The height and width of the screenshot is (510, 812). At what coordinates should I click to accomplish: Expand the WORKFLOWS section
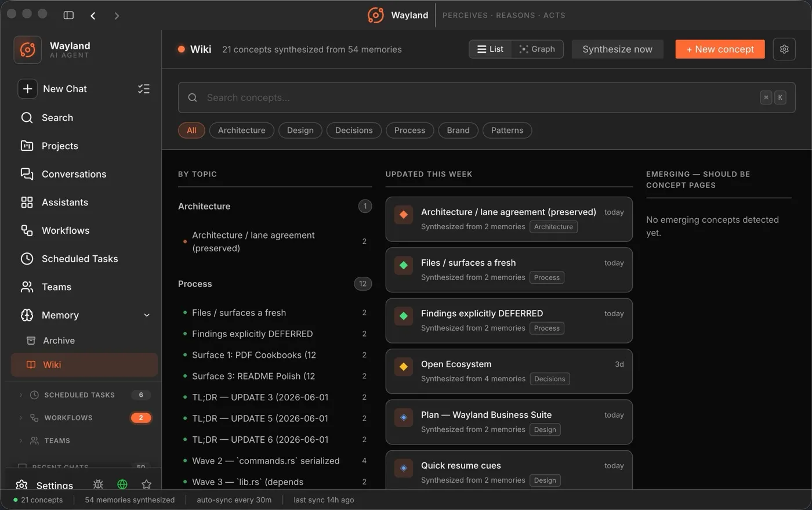(x=21, y=418)
